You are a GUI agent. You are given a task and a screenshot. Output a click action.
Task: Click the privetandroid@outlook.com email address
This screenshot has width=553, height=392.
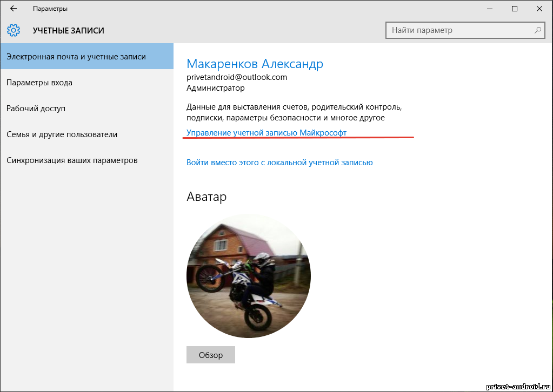point(237,77)
